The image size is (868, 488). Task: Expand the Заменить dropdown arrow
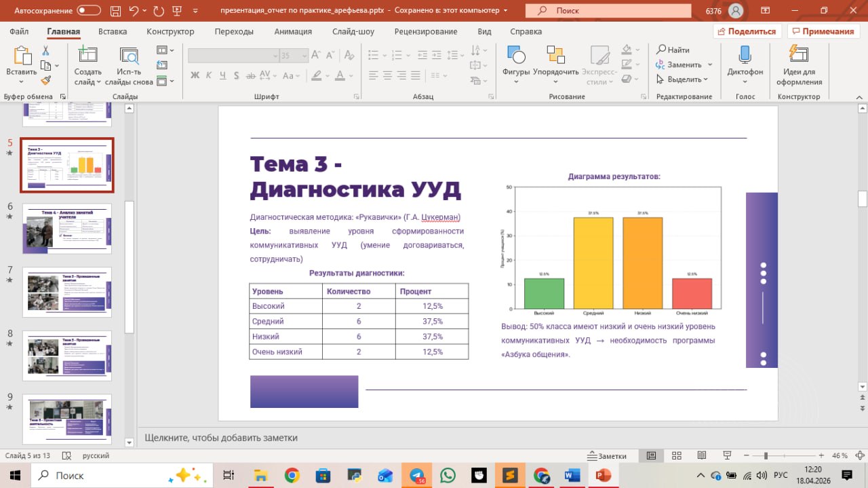coord(710,64)
